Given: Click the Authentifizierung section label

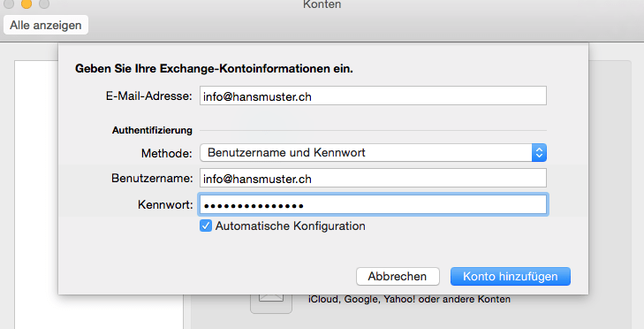Looking at the screenshot, I should pos(152,130).
